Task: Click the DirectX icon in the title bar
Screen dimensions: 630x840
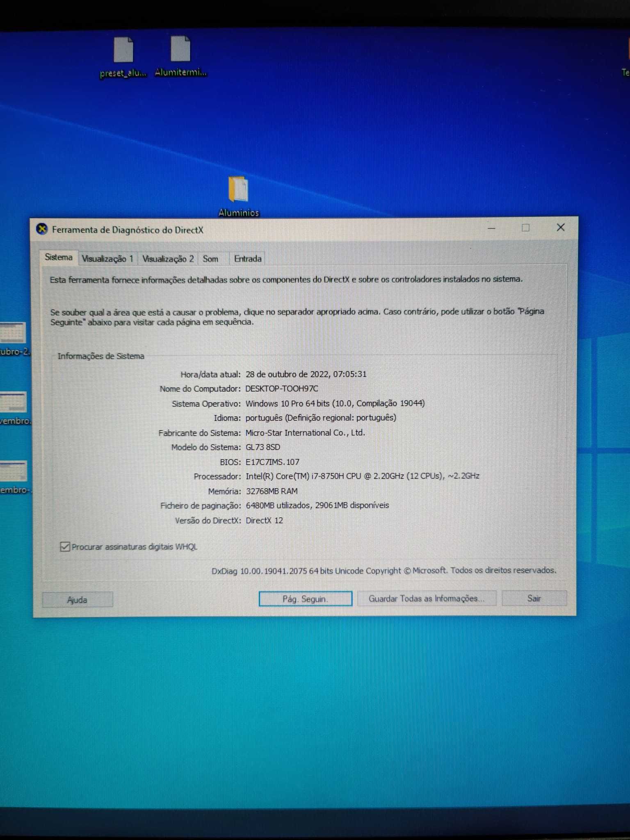Action: pos(42,229)
